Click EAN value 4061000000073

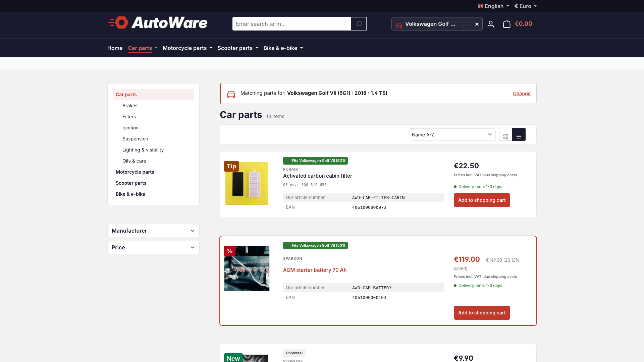click(369, 207)
